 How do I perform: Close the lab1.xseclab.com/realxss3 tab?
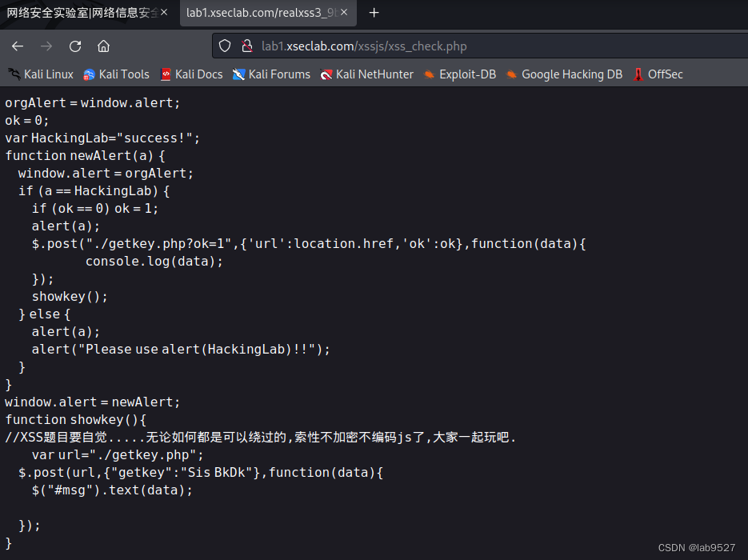tap(344, 13)
